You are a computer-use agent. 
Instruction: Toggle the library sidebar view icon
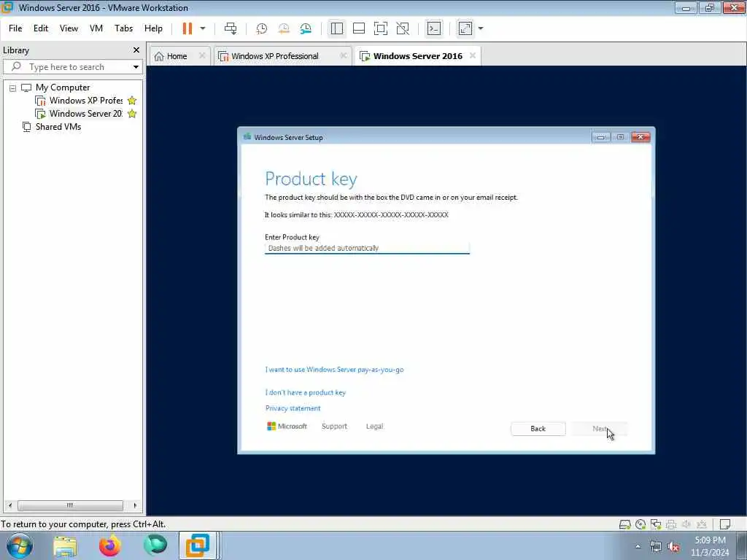[x=337, y=28]
